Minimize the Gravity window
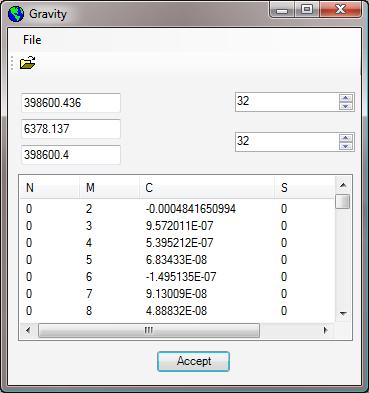 pyautogui.click(x=282, y=11)
